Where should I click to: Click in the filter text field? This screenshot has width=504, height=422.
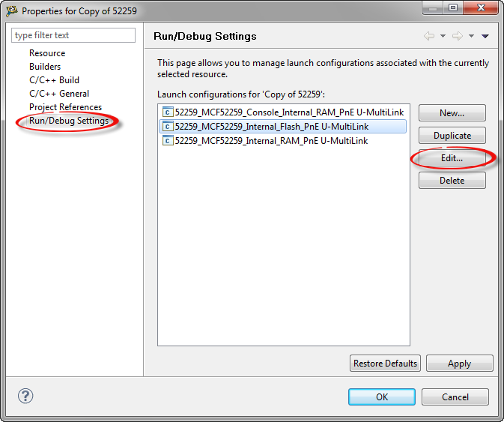[73, 35]
